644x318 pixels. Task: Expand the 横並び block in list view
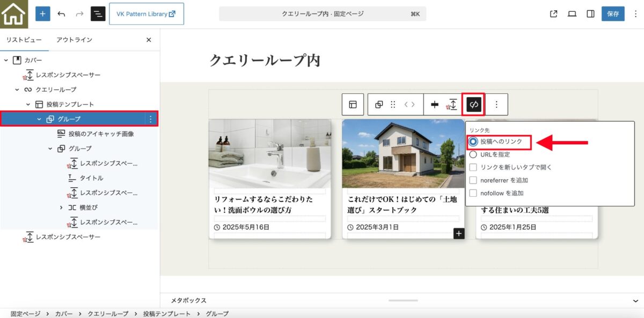point(61,208)
